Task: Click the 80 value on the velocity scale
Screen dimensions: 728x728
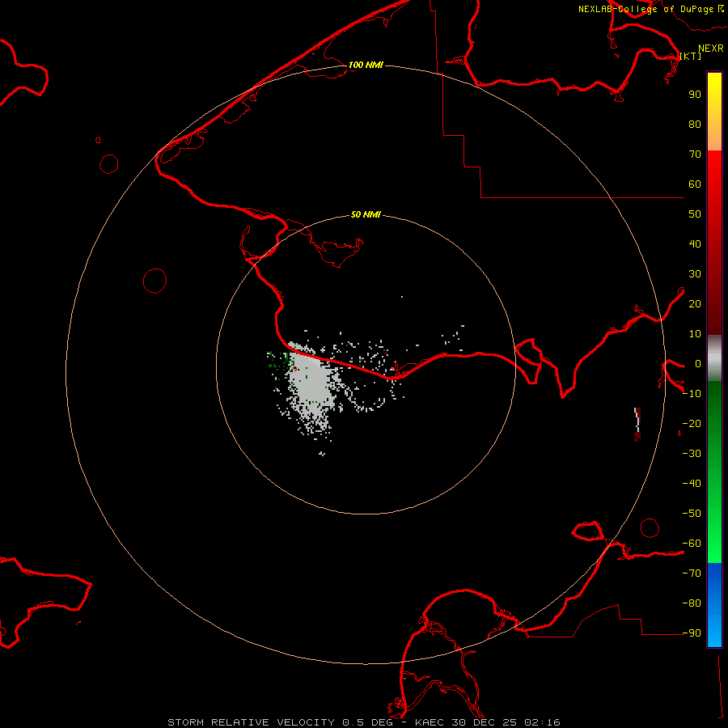Action: (695, 124)
